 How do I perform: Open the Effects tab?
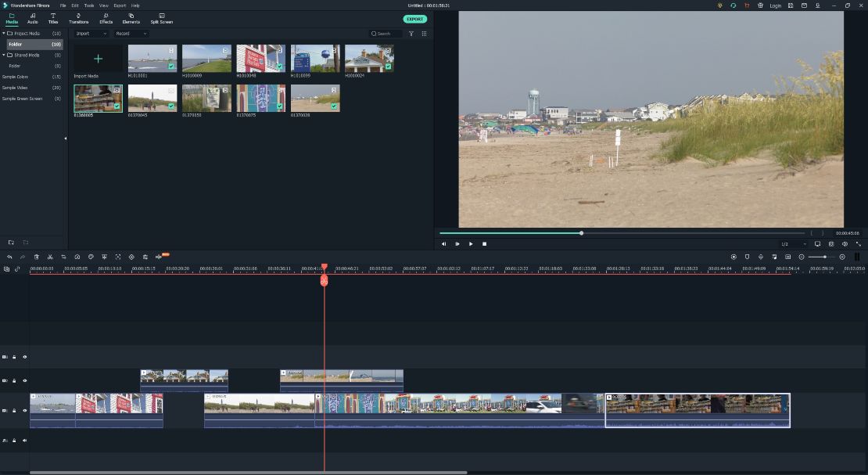pos(106,18)
